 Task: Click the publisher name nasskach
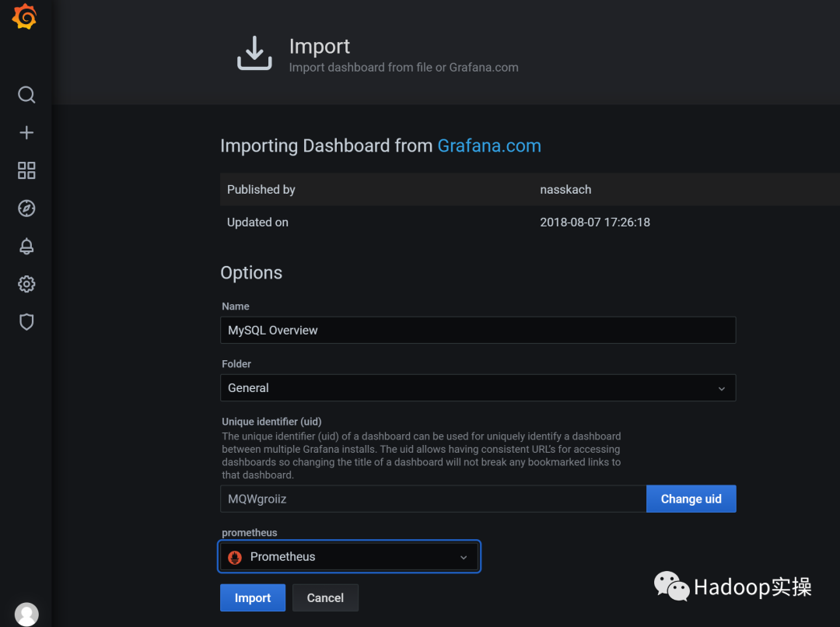point(565,190)
